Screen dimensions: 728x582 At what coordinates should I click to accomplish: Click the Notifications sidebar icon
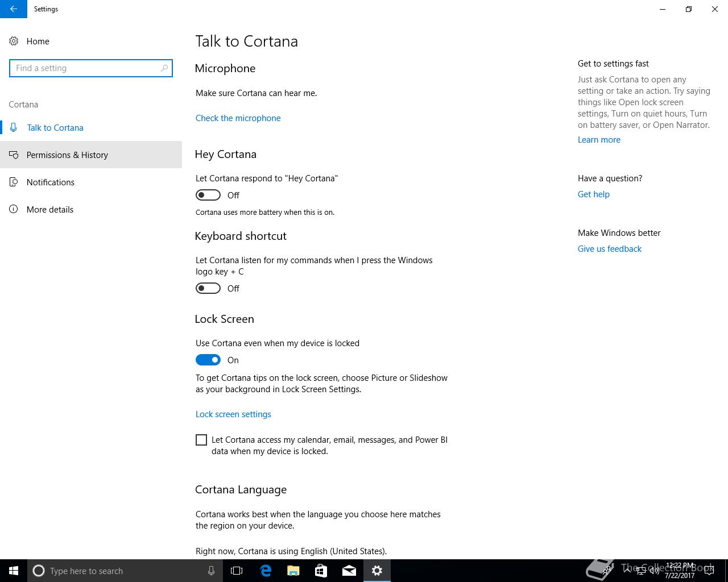(x=14, y=182)
